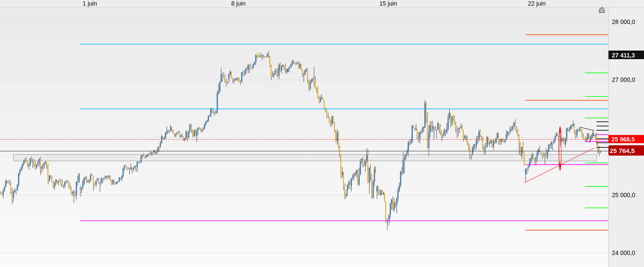Click the 8 juin date label
Screen dimensions: 644x267
[238, 3]
